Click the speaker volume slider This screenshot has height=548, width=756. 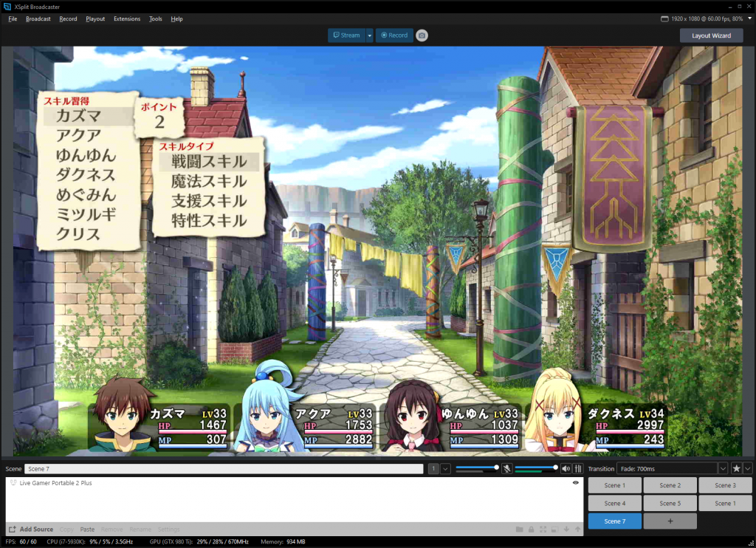[537, 467]
